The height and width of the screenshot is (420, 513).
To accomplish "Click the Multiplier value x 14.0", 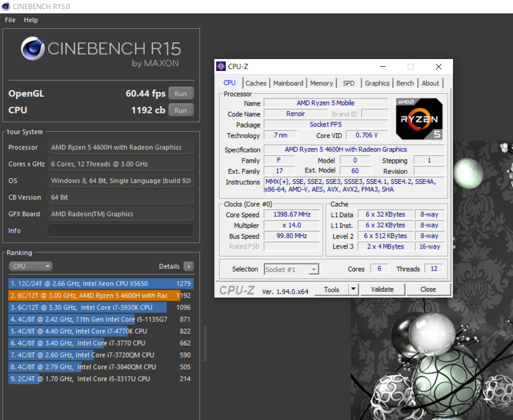I will tap(292, 225).
